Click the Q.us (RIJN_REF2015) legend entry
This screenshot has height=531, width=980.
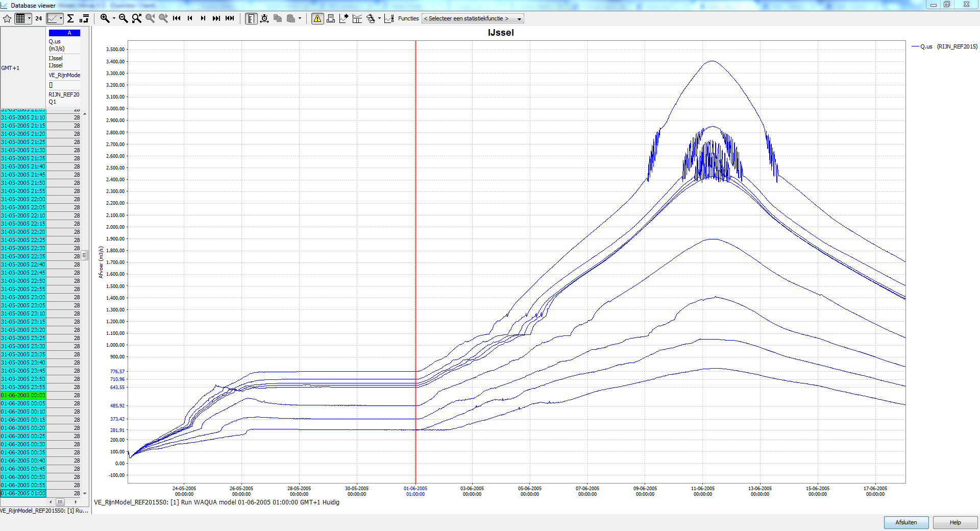(944, 46)
